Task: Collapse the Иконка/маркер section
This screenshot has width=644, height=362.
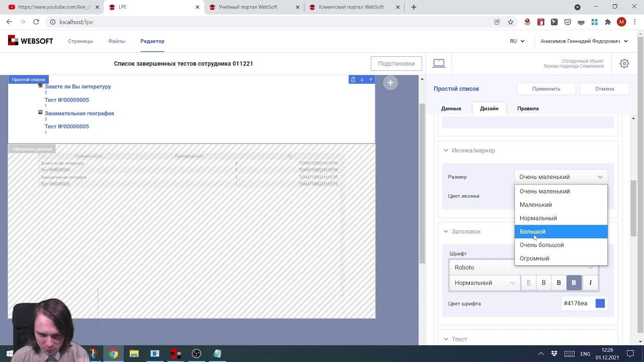Action: coord(446,150)
